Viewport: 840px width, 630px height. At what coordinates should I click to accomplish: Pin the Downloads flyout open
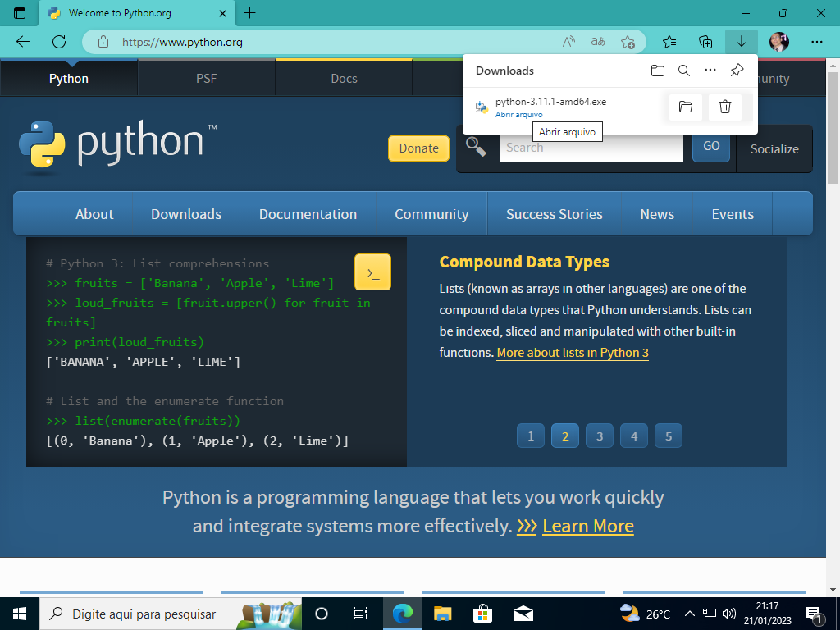coord(736,71)
